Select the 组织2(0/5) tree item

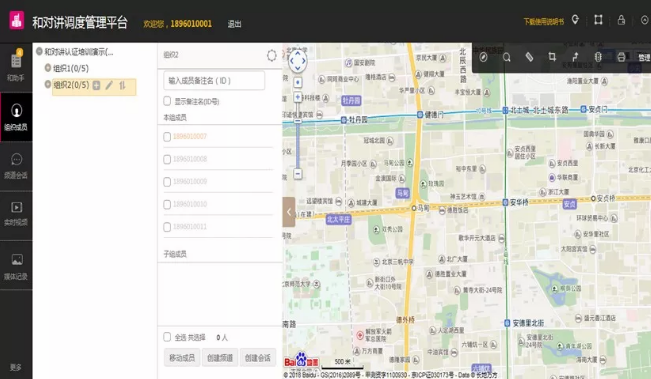click(x=71, y=85)
